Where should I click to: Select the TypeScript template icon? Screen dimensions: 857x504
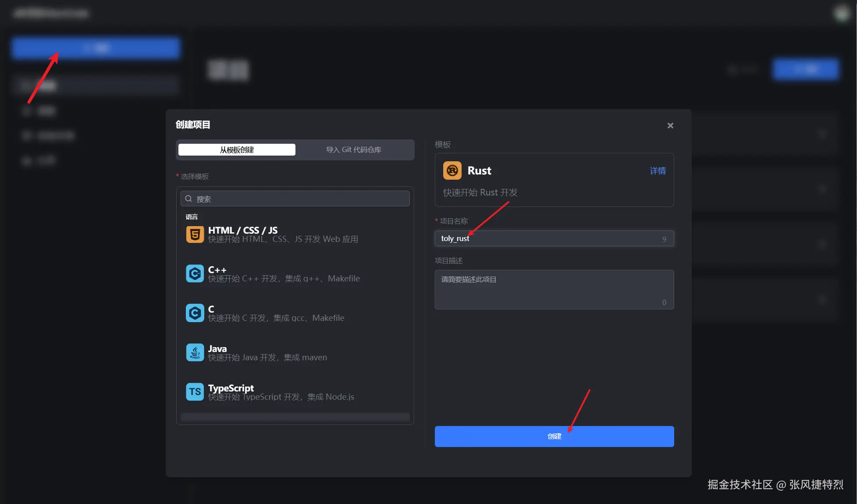coord(195,392)
